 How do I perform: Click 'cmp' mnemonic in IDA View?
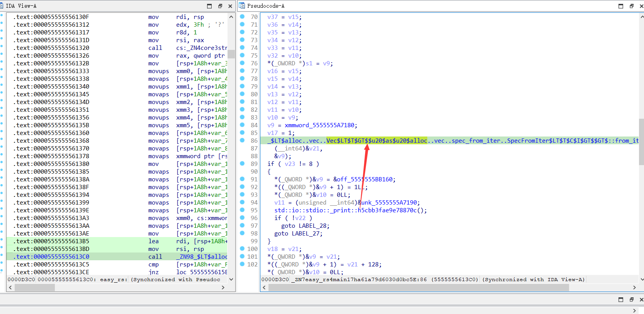tap(153, 264)
